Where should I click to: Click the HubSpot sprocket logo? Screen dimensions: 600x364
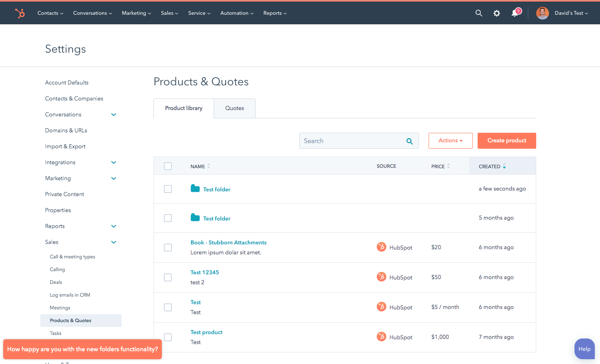(x=20, y=13)
